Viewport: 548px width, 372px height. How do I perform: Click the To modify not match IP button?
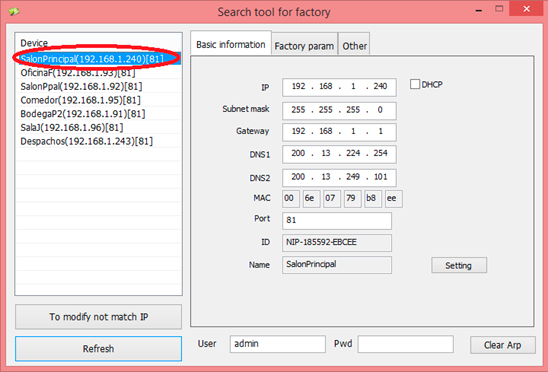tap(99, 317)
